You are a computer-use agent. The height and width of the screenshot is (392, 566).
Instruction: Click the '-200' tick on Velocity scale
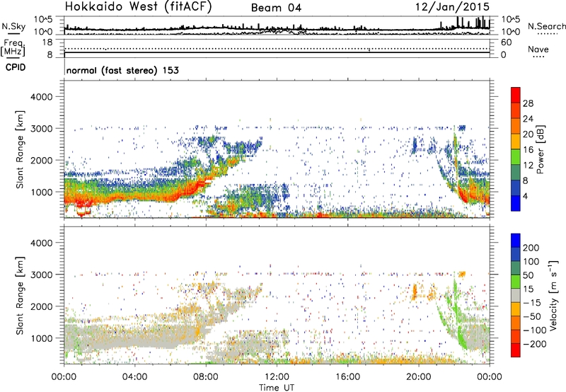(x=534, y=344)
